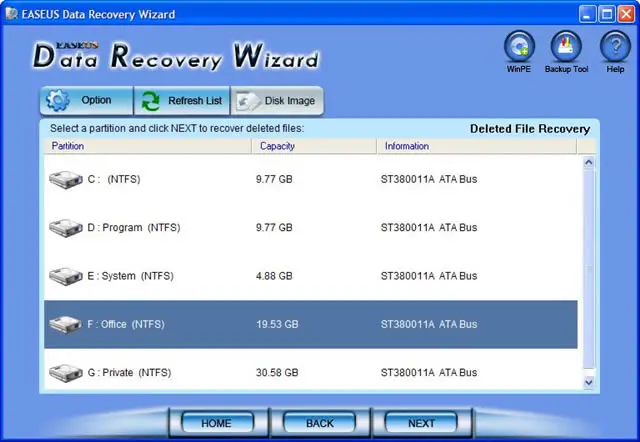Click the Option gear button
Image resolution: width=640 pixels, height=442 pixels.
point(86,100)
